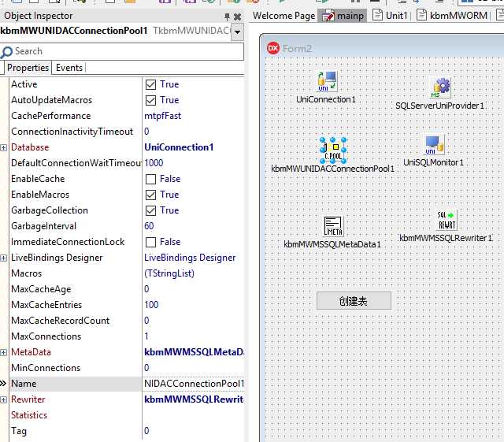Select the Macros property name
The image size is (504, 442).
26,273
